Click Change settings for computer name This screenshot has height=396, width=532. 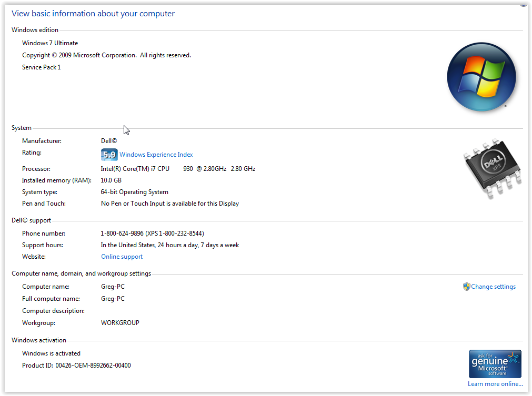click(x=493, y=287)
